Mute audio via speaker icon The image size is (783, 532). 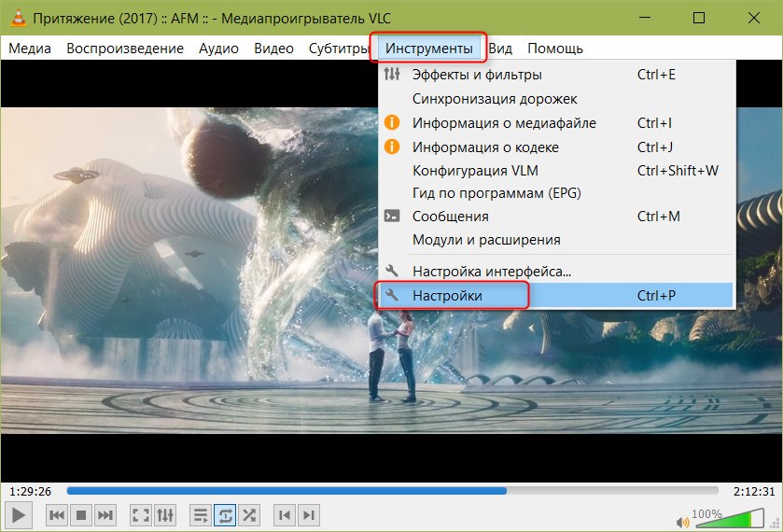coord(682,522)
